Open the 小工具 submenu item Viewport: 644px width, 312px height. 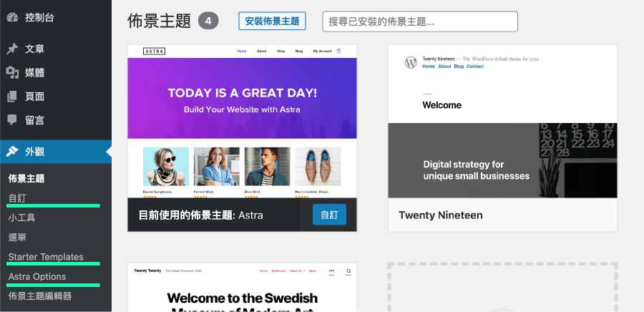tap(21, 218)
